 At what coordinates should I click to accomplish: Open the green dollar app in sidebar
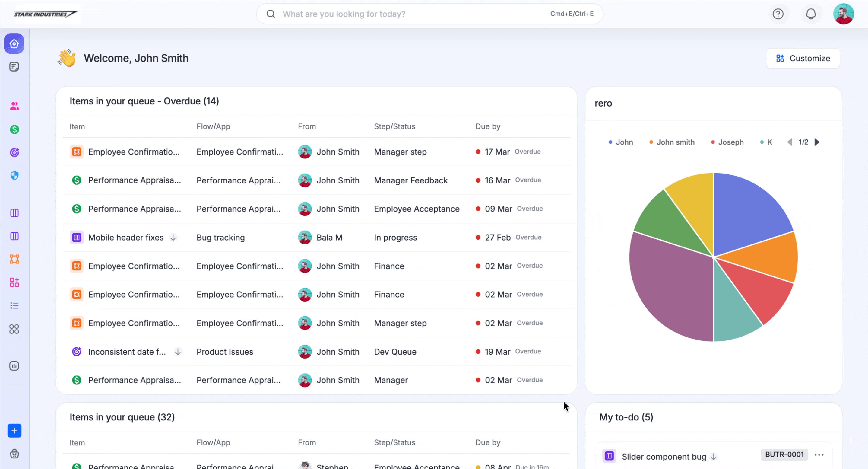click(14, 129)
